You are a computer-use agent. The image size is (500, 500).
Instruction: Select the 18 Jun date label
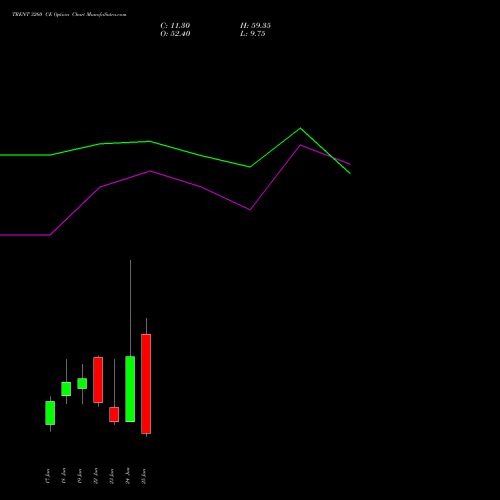point(64,476)
